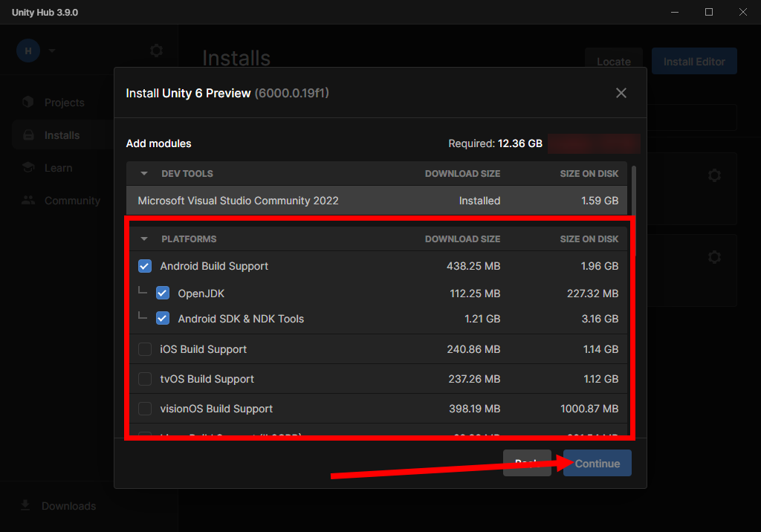
Task: Click the Downloads arrow icon
Action: pos(25,505)
